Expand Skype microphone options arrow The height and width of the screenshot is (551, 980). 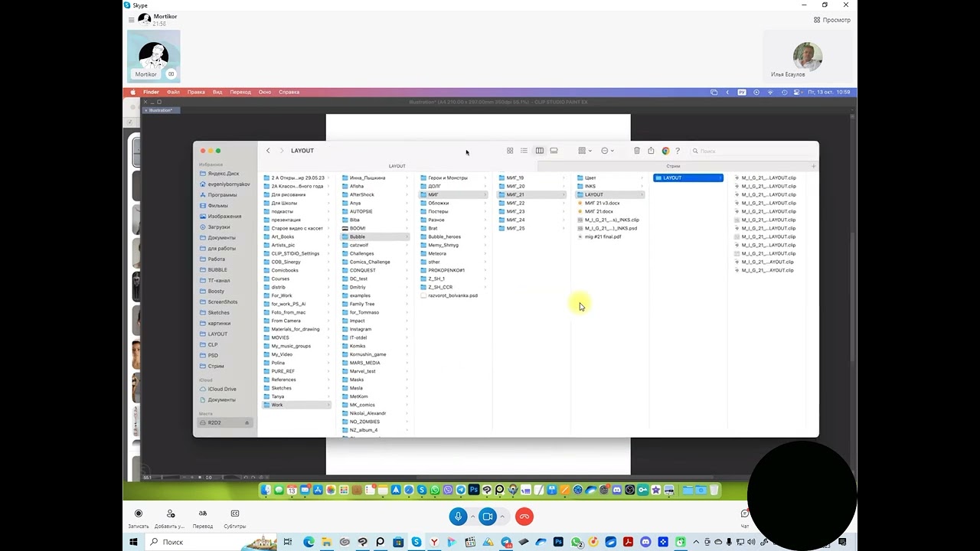[x=472, y=517]
